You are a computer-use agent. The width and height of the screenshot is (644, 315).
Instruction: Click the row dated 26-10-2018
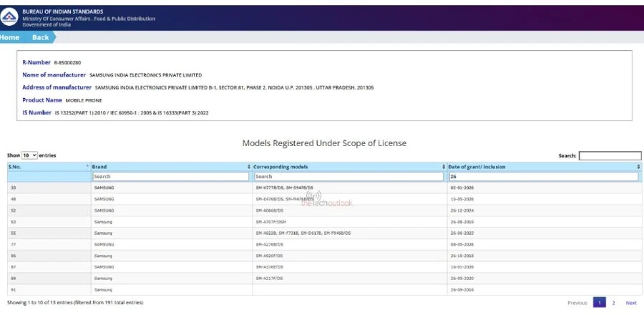tap(323, 256)
